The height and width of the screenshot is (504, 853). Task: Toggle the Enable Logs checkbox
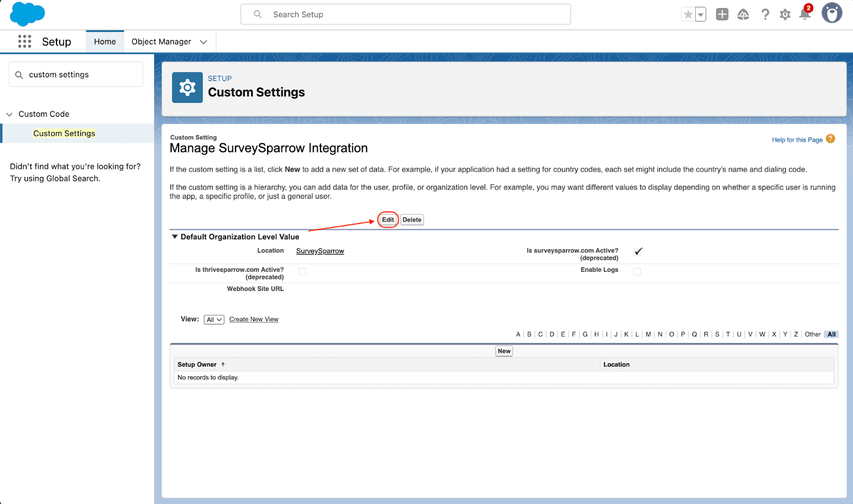(637, 271)
